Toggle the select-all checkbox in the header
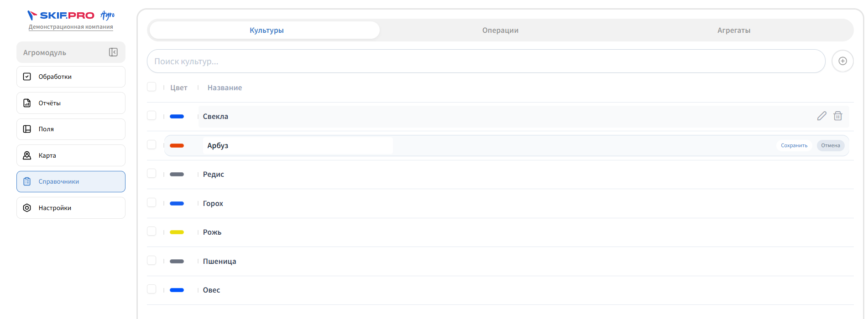This screenshot has width=868, height=319. [152, 87]
